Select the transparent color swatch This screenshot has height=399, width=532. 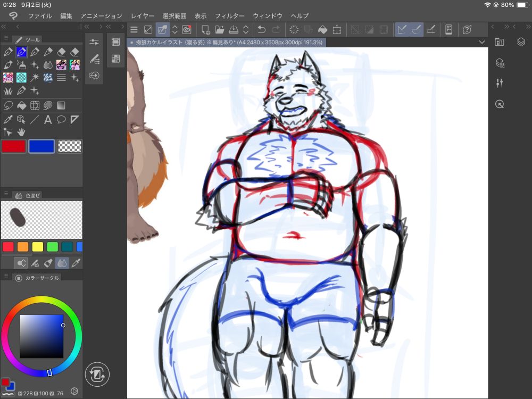point(70,146)
